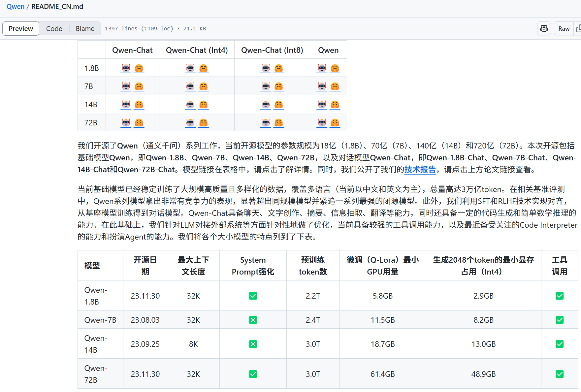This screenshot has height=392, width=581.
Task: Select the '48.9GB' memory cell
Action: [x=484, y=374]
